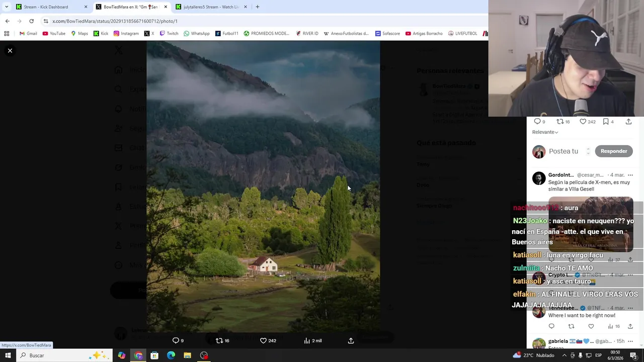Reload the current page

coord(31,21)
